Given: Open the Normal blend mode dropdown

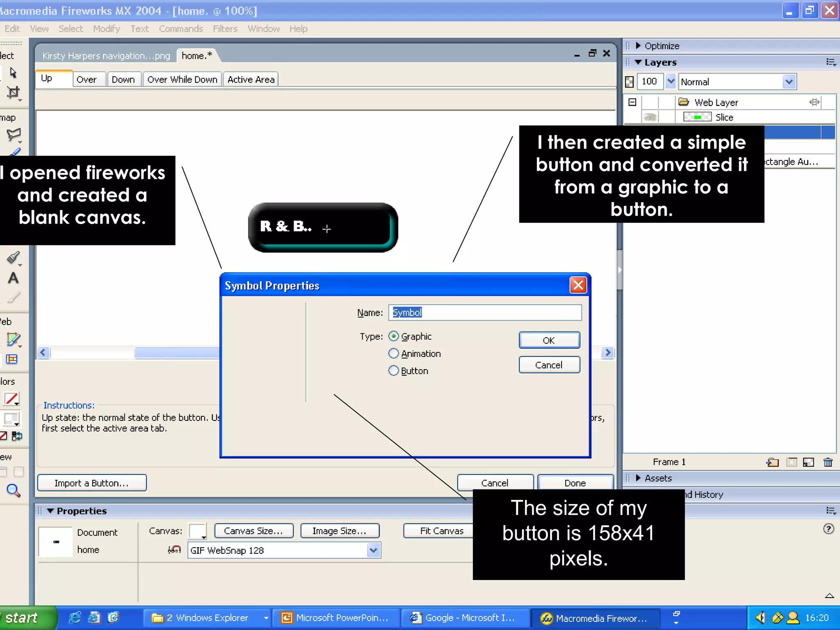Looking at the screenshot, I should click(789, 82).
